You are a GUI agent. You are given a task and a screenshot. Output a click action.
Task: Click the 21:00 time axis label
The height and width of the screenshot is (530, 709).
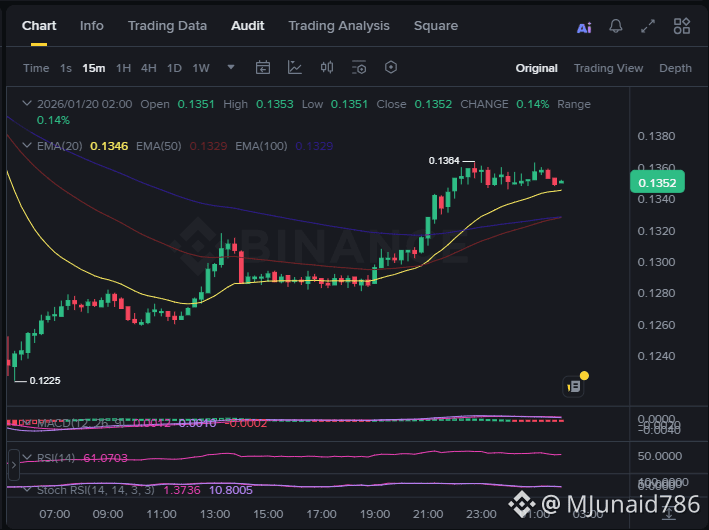(x=428, y=514)
